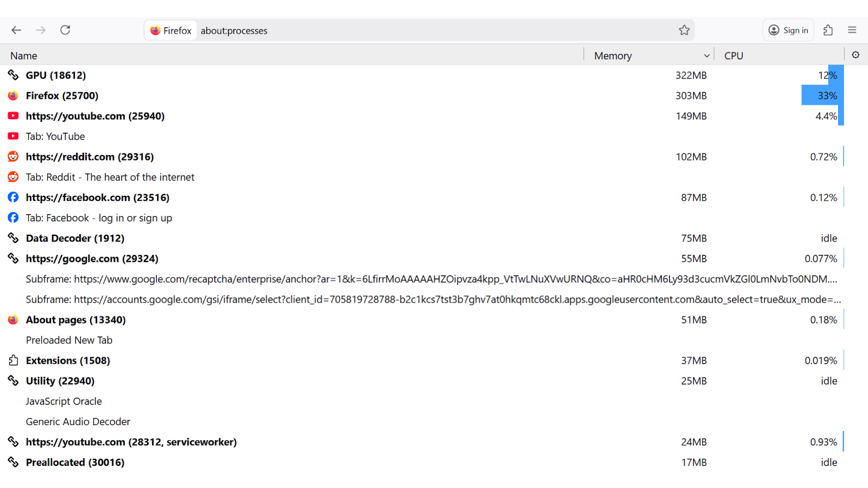Screen dimensions: 868x488
Task: Sort processes using the Memory column arrow
Action: (x=706, y=56)
